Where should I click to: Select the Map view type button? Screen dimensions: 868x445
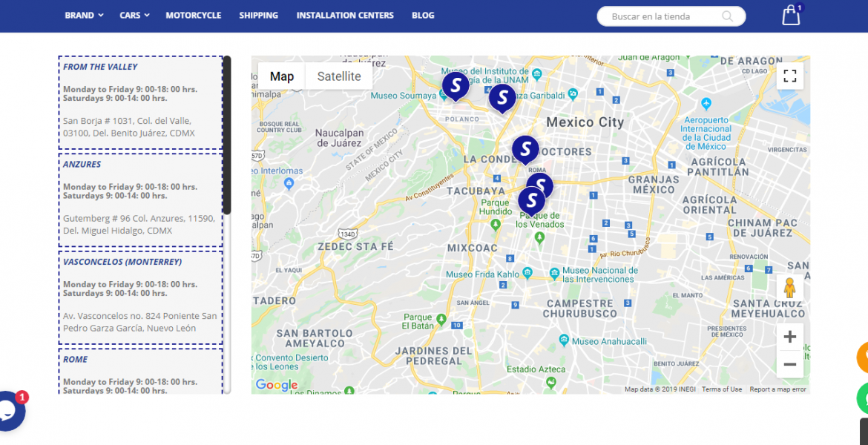pos(282,76)
